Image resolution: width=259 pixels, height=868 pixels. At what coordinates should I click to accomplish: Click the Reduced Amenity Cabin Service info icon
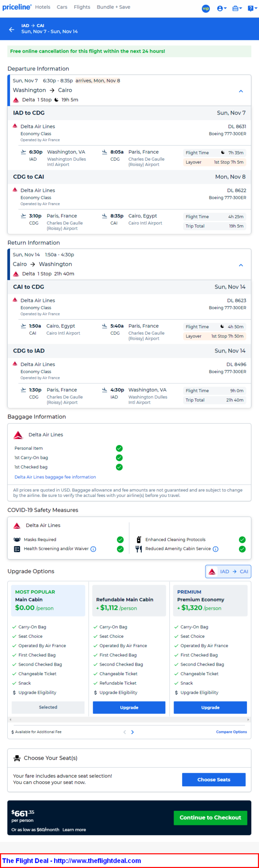coord(216,549)
